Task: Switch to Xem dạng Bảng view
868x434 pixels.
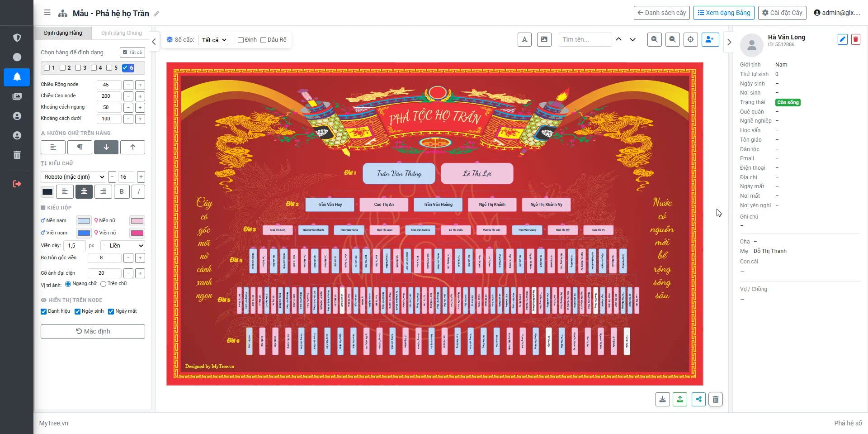Action: coord(724,13)
